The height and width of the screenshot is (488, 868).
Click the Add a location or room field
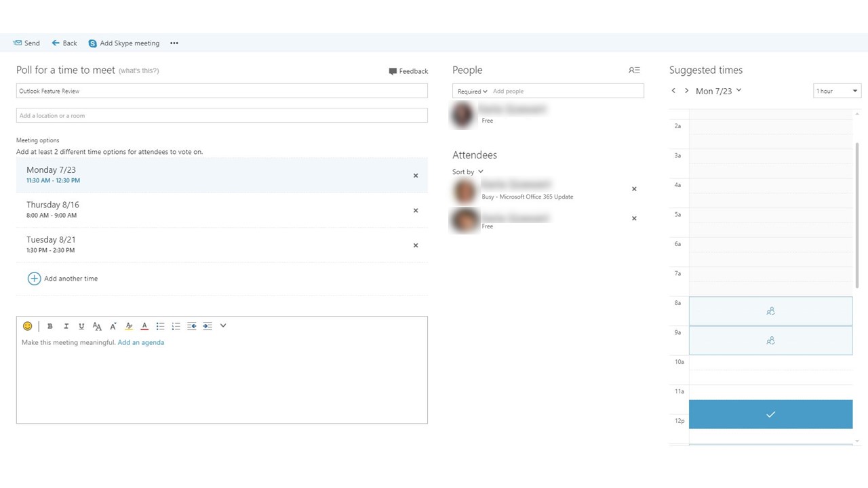click(222, 115)
